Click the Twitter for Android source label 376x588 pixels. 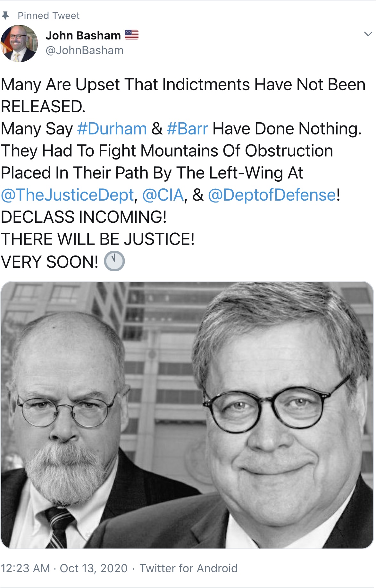[x=188, y=568]
